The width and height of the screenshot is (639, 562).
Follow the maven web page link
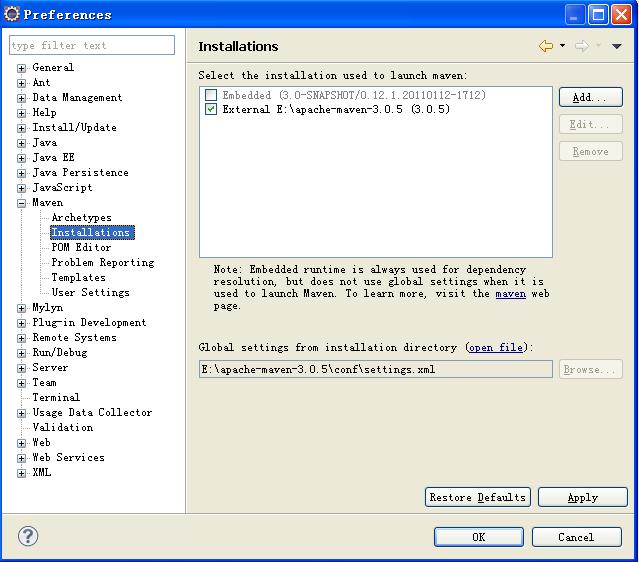click(511, 294)
